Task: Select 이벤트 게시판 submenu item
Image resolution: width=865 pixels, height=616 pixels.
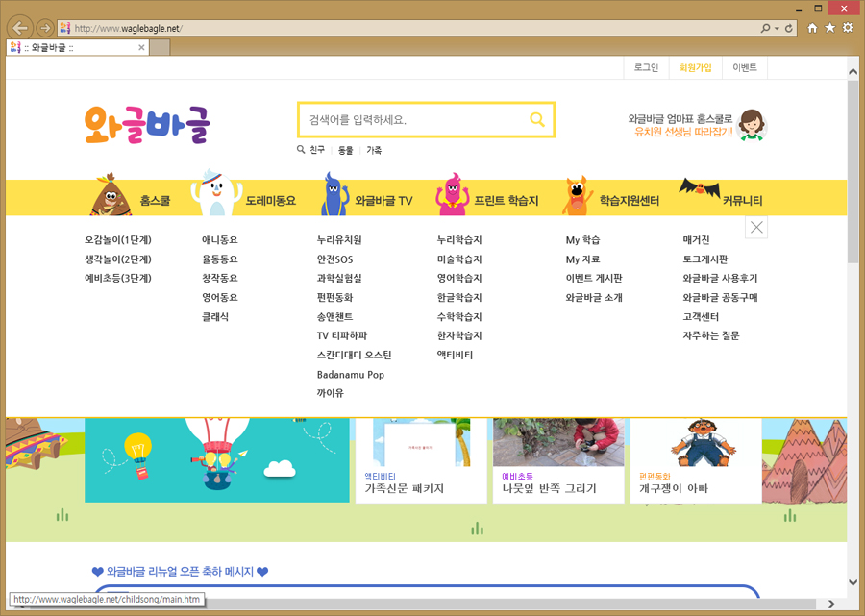Action: click(x=594, y=278)
